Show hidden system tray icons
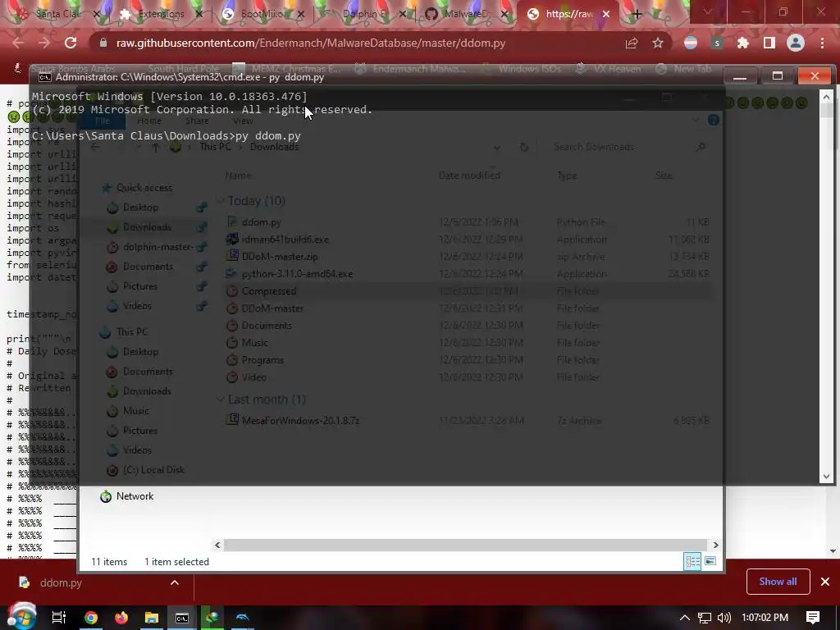This screenshot has height=630, width=840. pos(685,618)
